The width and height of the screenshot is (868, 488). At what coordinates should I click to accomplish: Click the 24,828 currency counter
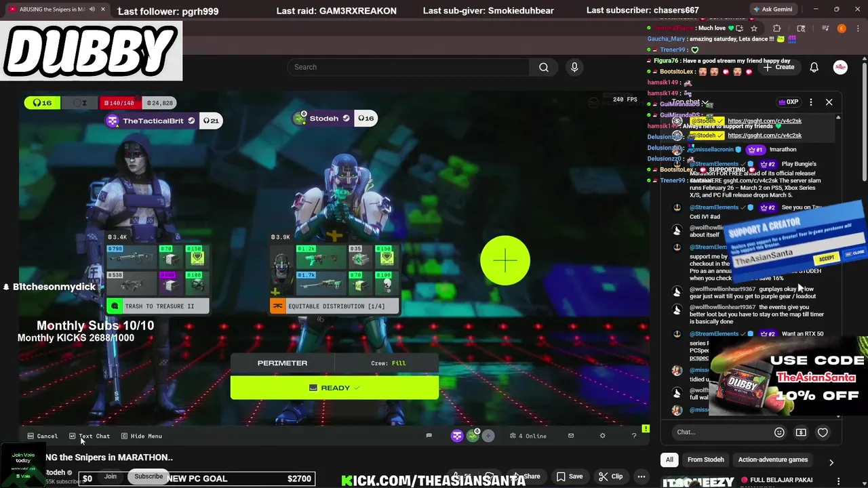(160, 103)
